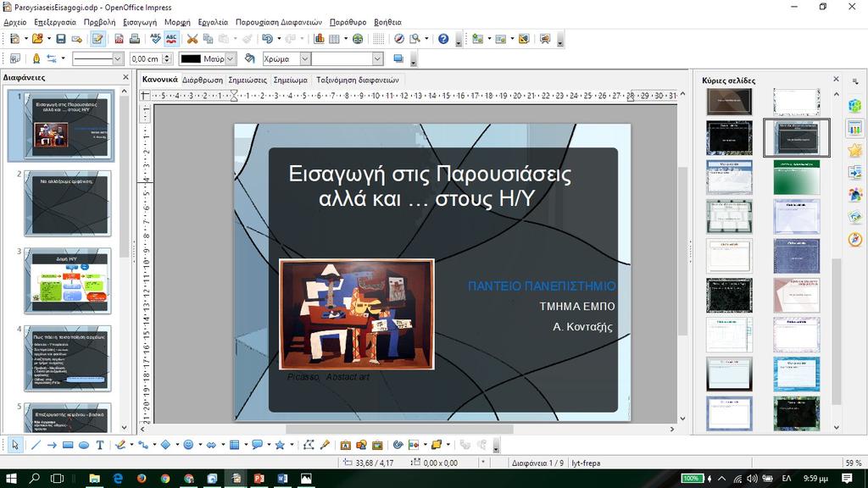This screenshot has height=488, width=868.
Task: Open the Εισαγωγή menu
Action: click(140, 22)
